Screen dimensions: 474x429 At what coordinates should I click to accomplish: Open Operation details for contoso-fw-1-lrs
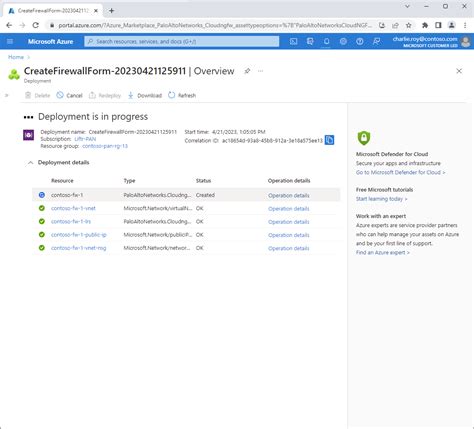pos(289,222)
